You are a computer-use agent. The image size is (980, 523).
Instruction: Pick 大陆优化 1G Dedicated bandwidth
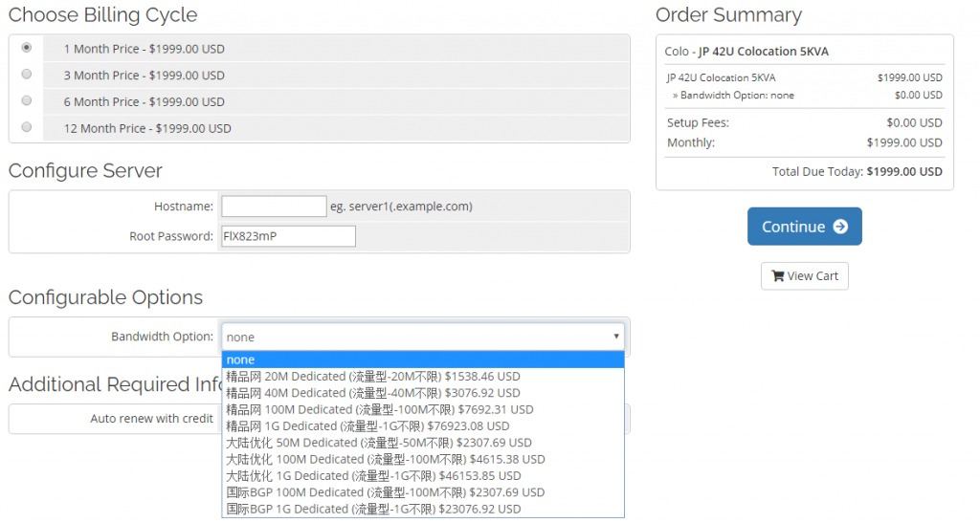click(373, 475)
